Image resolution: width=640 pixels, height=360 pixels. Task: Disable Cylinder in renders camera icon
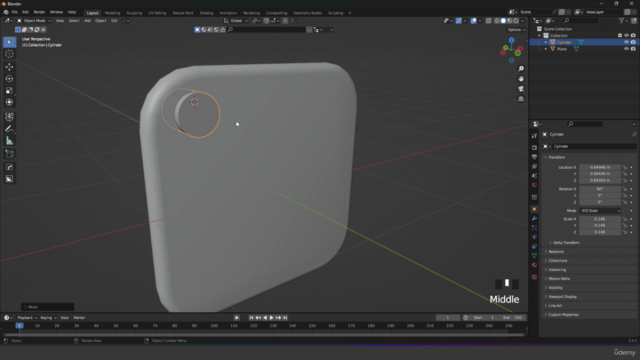(633, 42)
